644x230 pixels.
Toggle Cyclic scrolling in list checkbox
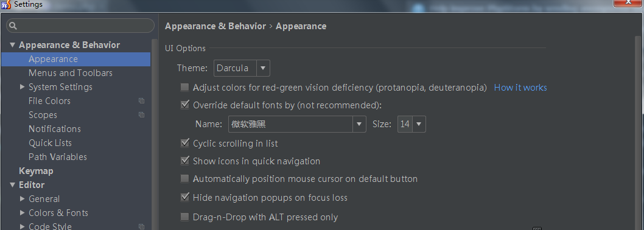[185, 144]
